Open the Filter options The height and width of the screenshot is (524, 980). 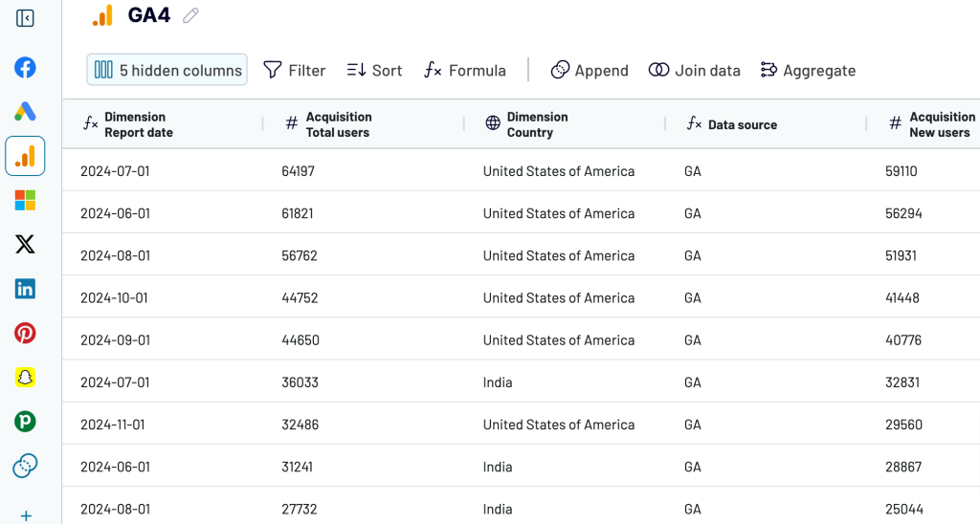coord(295,70)
